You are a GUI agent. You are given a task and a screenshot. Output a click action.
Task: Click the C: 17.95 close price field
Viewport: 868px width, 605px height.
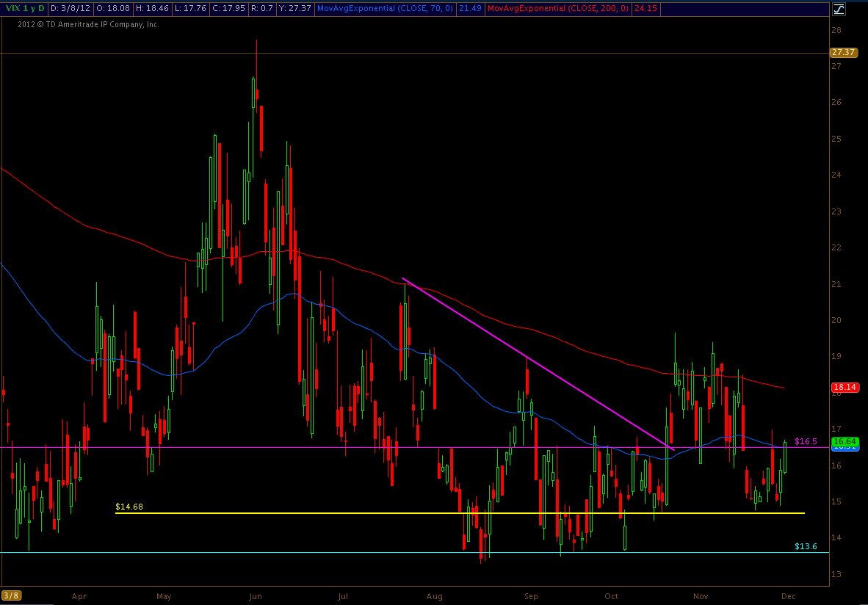pos(211,8)
